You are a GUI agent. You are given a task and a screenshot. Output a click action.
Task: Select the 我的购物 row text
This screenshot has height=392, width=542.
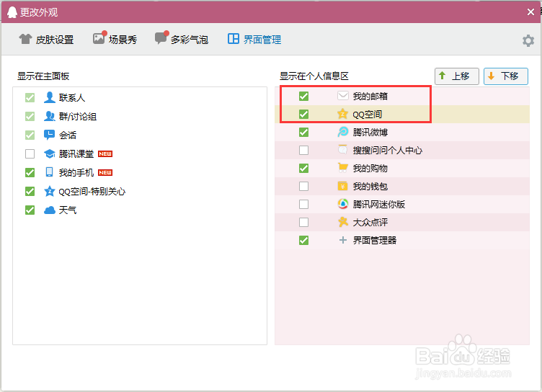click(x=370, y=169)
